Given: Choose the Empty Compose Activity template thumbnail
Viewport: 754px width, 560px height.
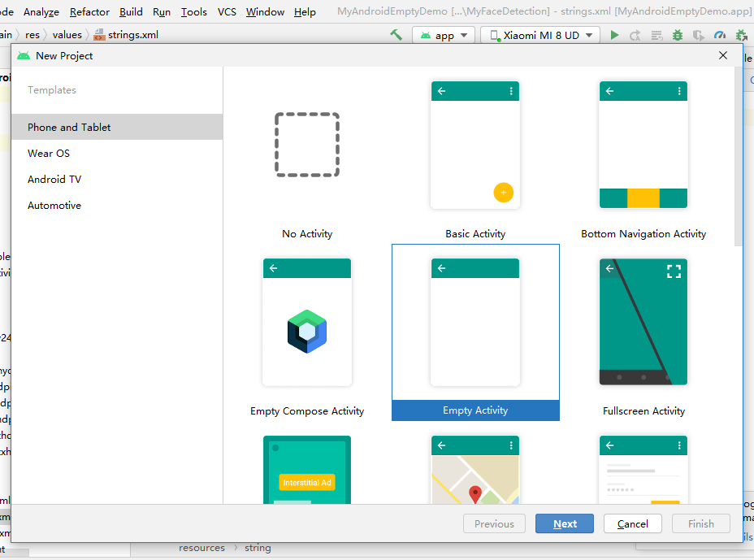Looking at the screenshot, I should click(307, 322).
